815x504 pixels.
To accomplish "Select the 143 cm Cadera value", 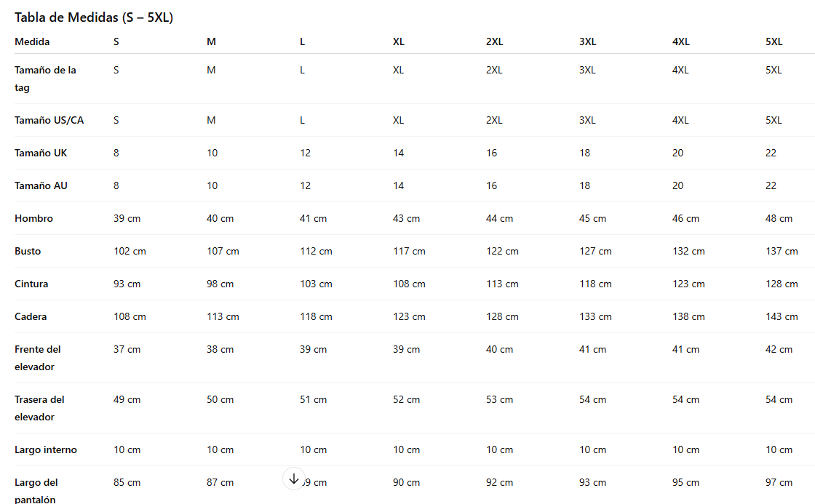I will click(782, 316).
